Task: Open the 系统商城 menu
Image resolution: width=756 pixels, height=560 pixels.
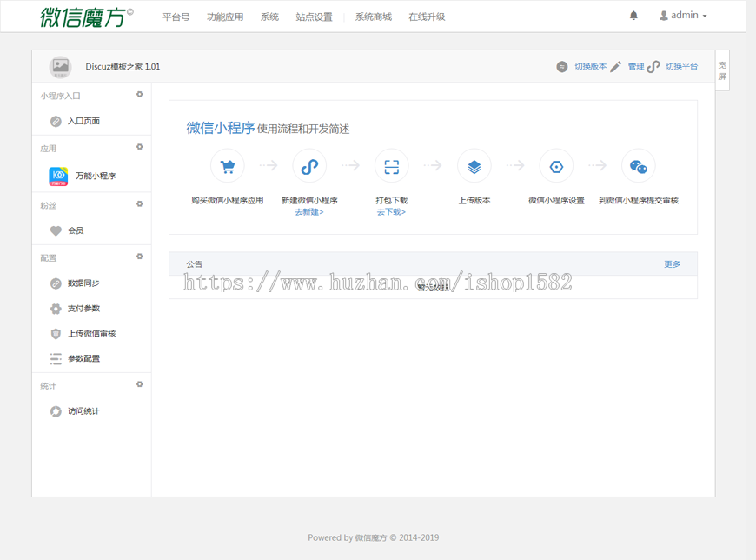Action: (374, 17)
